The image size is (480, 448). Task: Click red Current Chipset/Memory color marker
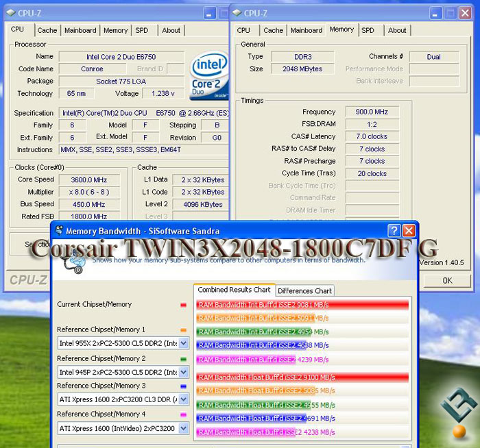(183, 305)
